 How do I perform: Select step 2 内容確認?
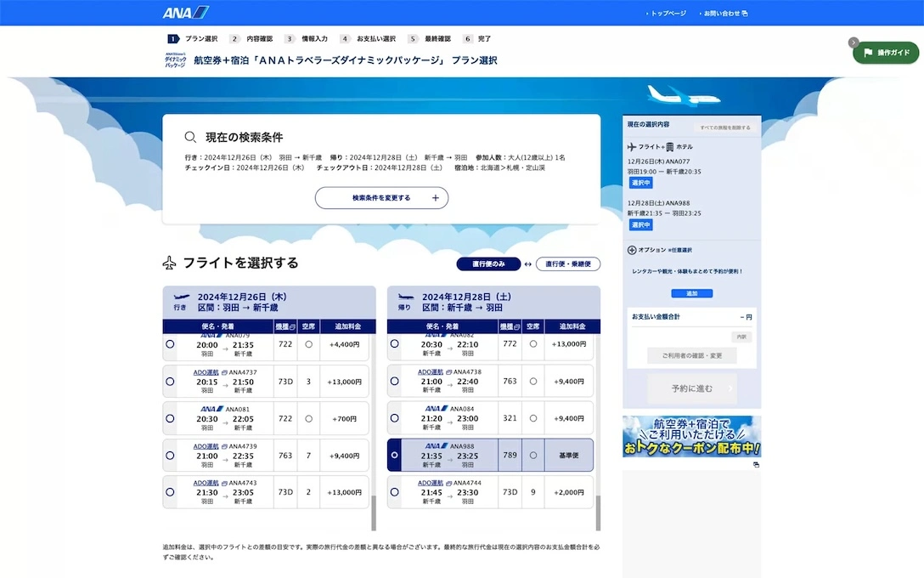pos(251,39)
